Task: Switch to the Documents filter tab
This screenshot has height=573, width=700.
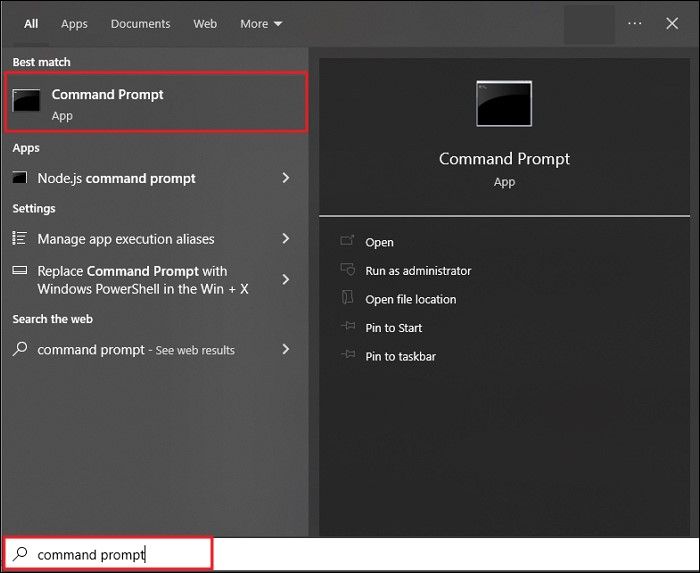Action: pyautogui.click(x=140, y=24)
